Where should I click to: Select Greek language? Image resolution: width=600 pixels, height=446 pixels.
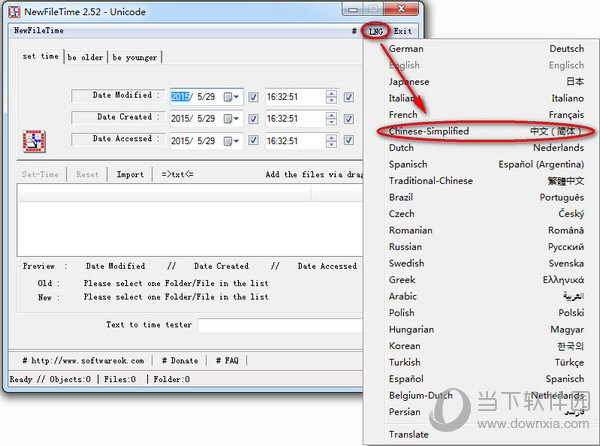click(x=486, y=280)
